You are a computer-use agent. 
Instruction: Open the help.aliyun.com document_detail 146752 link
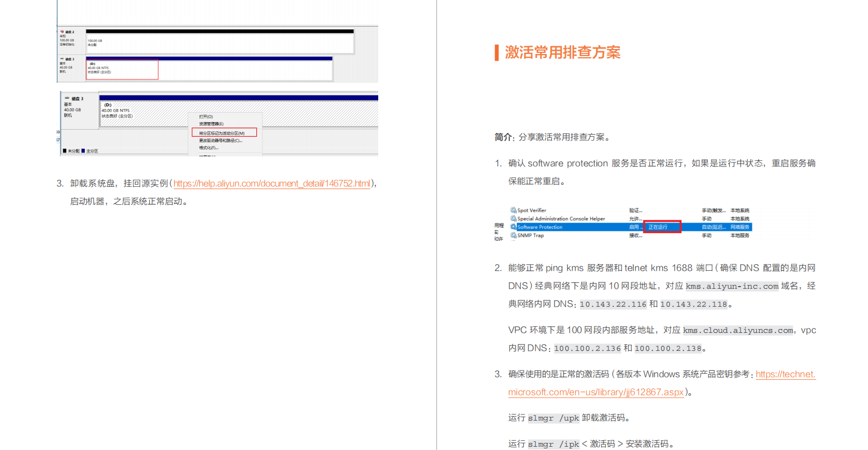[x=272, y=184]
